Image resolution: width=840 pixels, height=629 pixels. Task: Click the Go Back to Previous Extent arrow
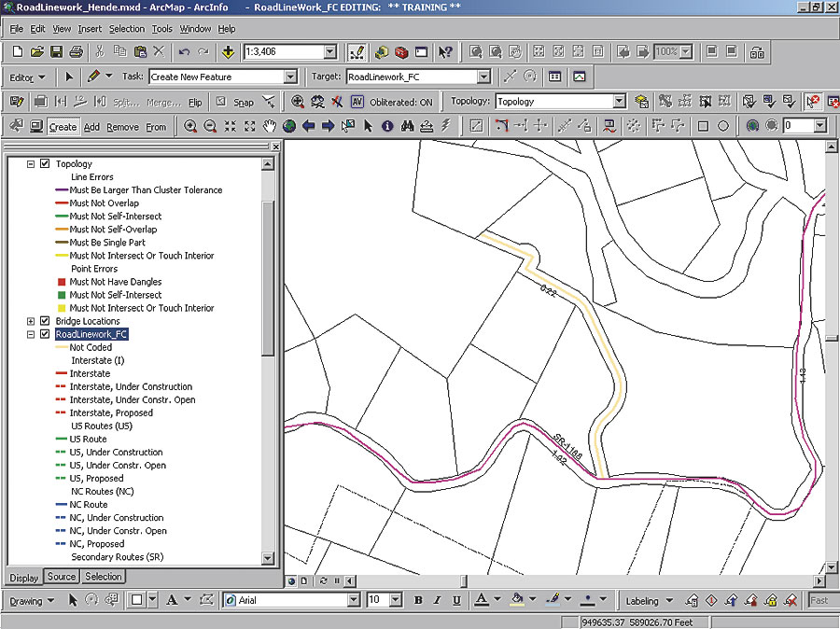tap(309, 126)
